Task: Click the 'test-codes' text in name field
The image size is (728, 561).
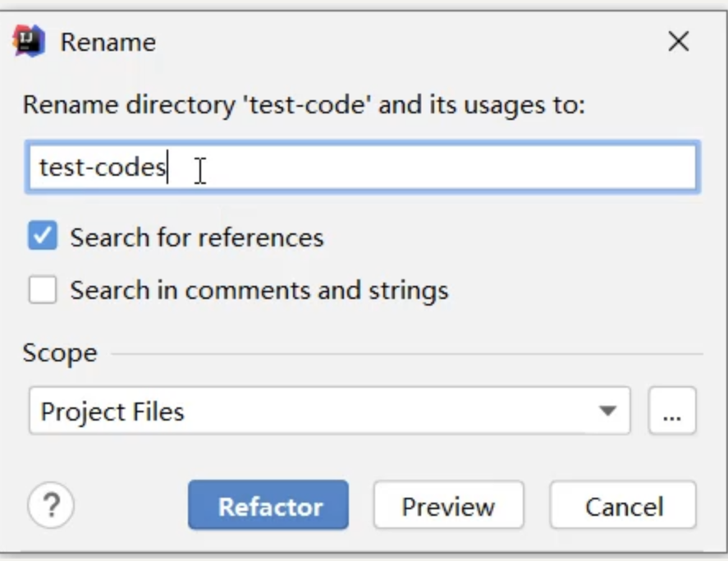Action: point(103,167)
